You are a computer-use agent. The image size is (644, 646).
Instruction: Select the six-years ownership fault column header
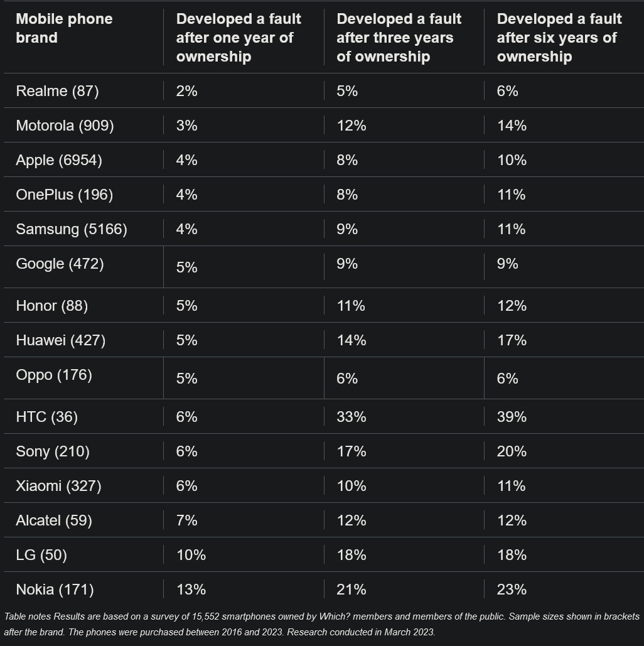559,38
